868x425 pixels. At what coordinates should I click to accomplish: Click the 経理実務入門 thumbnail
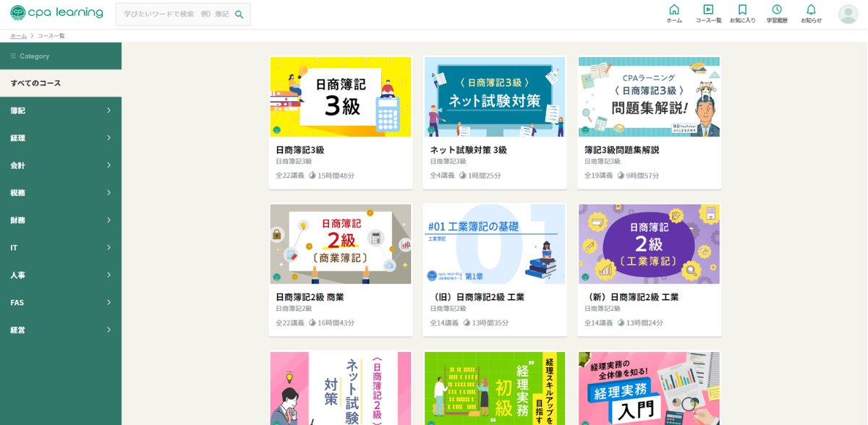[649, 388]
